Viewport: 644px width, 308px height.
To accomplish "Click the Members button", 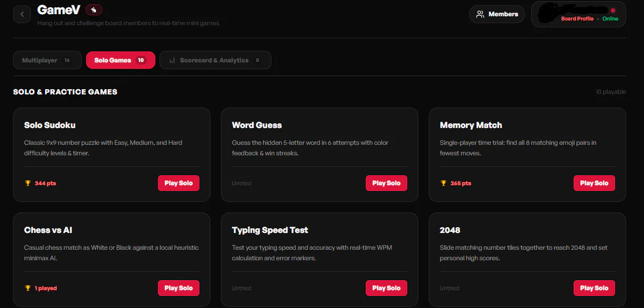I will pos(497,14).
